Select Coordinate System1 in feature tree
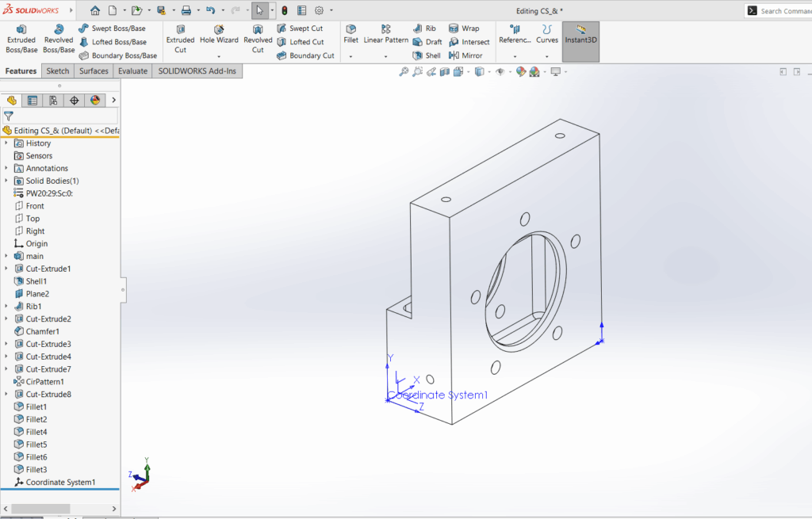Screen dimensions: 812x519 59,482
